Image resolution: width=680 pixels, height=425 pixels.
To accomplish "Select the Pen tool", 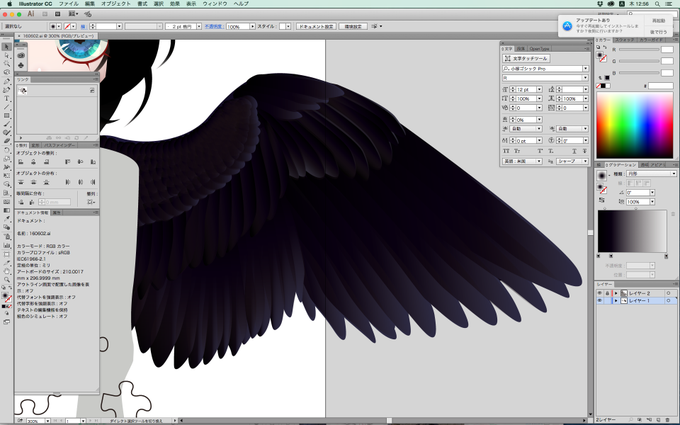I will [x=7, y=81].
